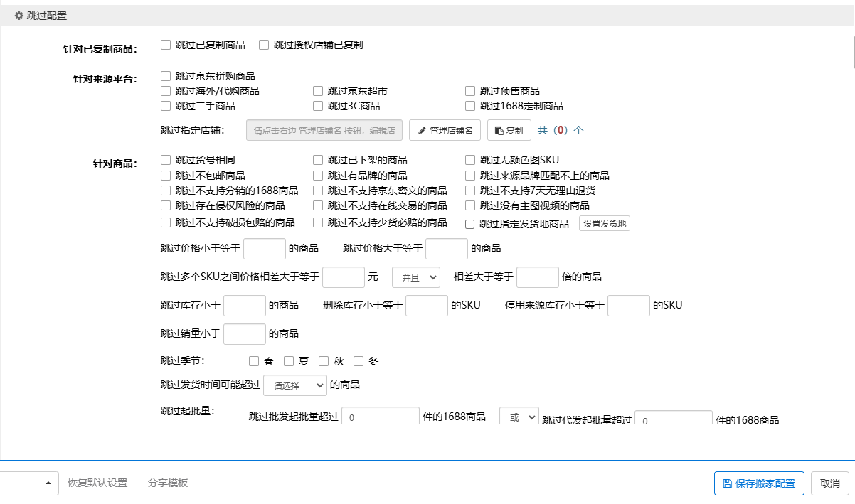Click the 设置发货地 button

pos(604,223)
